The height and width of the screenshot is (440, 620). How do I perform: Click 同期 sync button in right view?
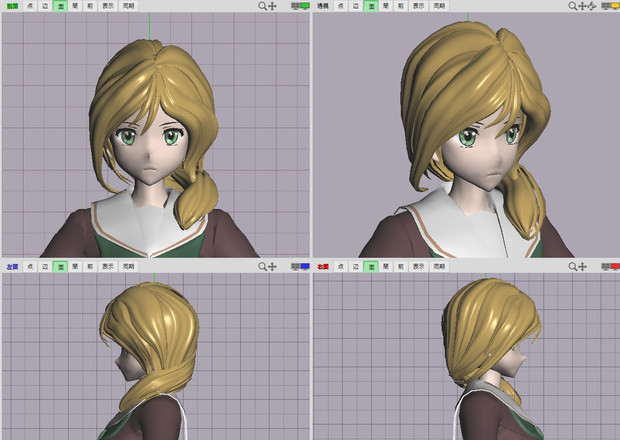coord(439,266)
